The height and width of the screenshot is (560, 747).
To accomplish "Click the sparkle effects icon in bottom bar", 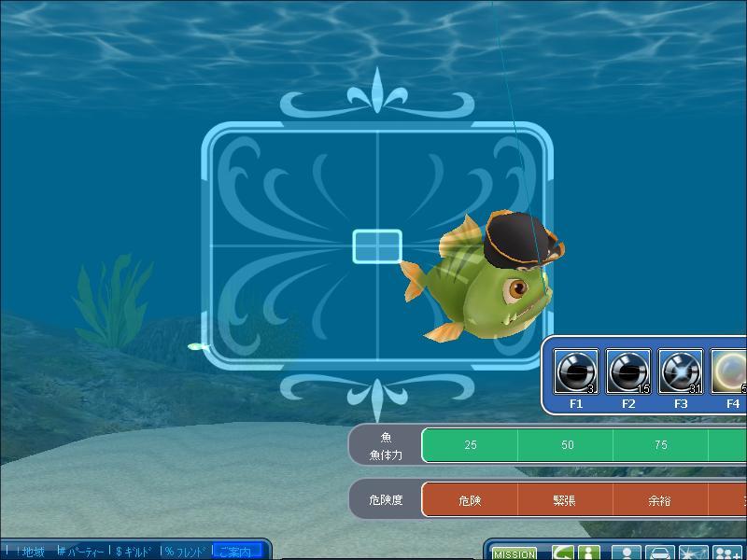I will click(694, 553).
